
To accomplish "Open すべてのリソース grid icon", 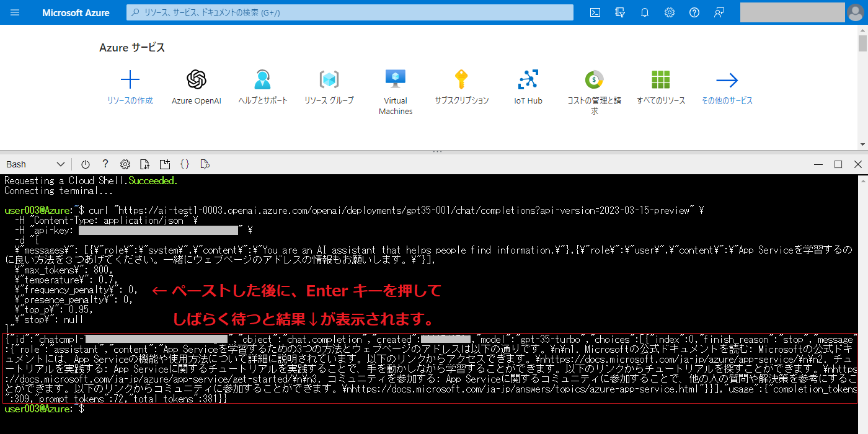I will coord(661,79).
